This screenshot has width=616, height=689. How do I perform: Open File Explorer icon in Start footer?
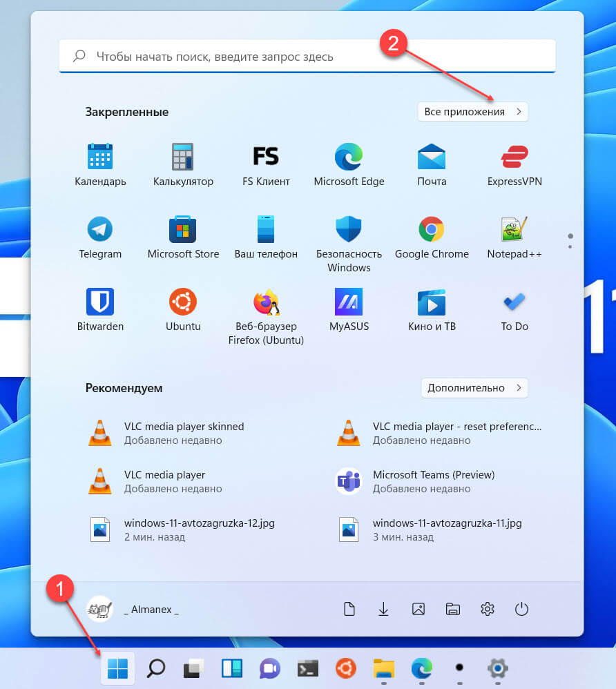pos(452,609)
